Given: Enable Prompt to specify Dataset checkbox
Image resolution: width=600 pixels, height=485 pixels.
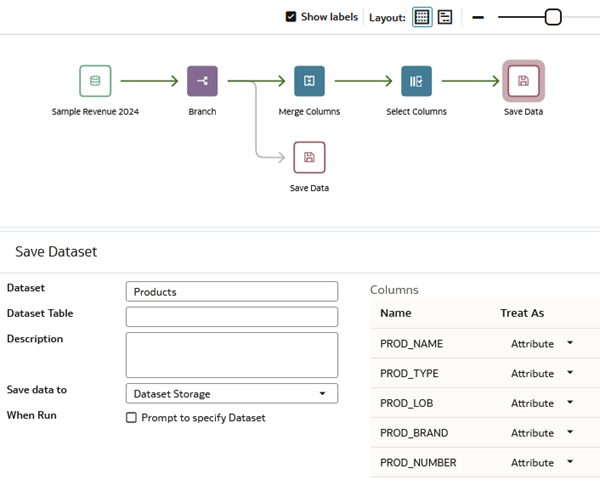Looking at the screenshot, I should (x=131, y=417).
